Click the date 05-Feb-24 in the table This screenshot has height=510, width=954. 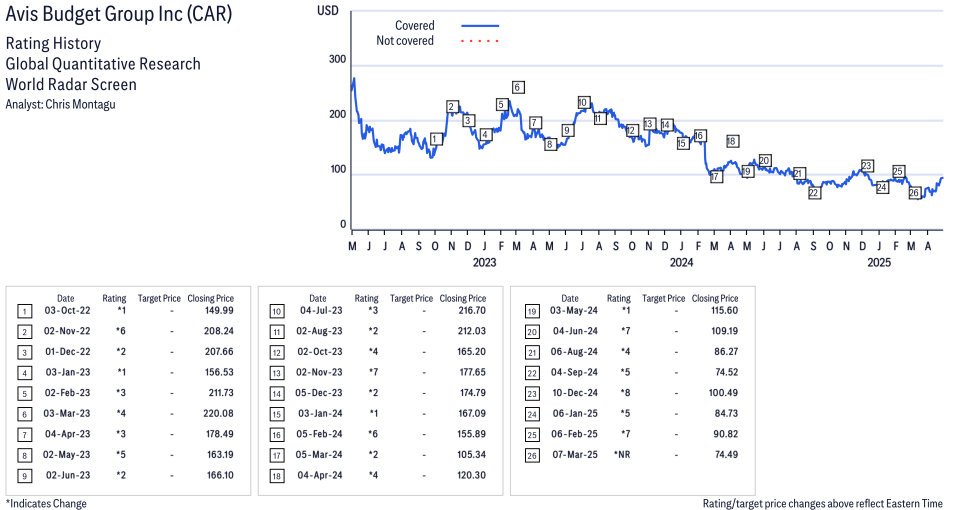[319, 434]
